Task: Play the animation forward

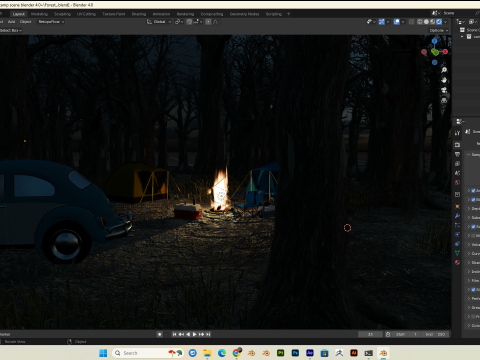Action: (x=195, y=334)
